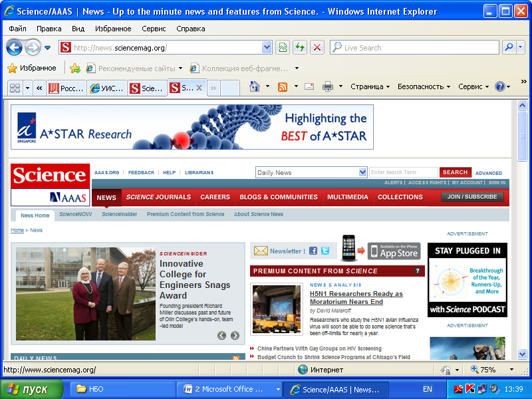Click the EN language indicator
This screenshot has width=532, height=399.
428,389
